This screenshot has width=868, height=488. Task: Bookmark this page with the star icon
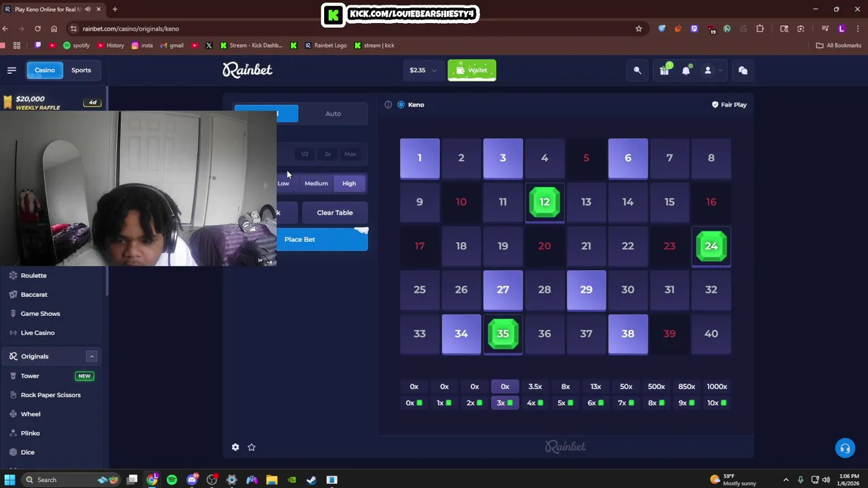click(638, 28)
